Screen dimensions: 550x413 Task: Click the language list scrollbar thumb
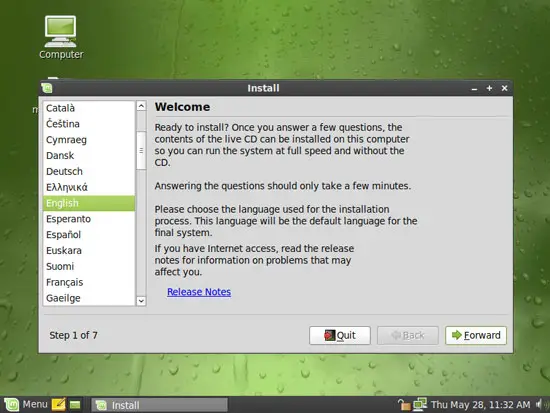(x=141, y=151)
